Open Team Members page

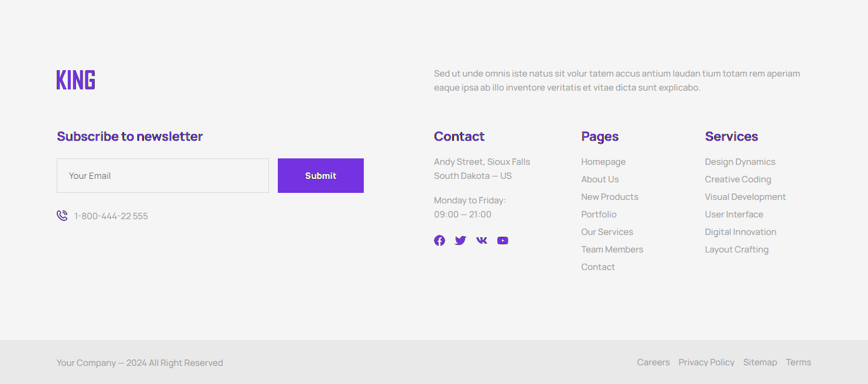point(612,249)
